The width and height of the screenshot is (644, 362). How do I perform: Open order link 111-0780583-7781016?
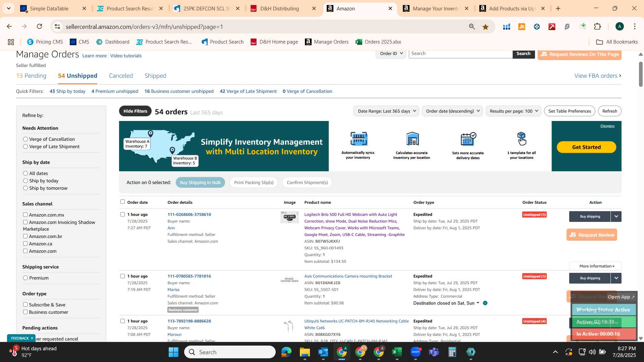pos(189,276)
